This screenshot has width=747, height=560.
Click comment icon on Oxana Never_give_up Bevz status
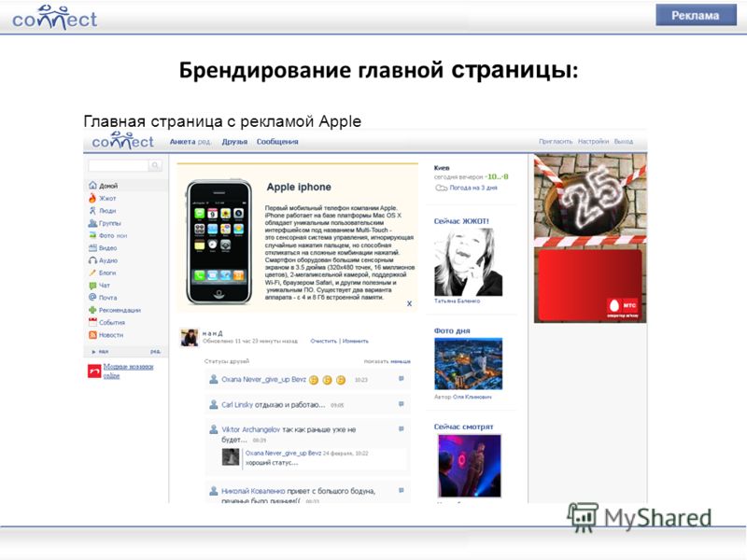[x=402, y=379]
